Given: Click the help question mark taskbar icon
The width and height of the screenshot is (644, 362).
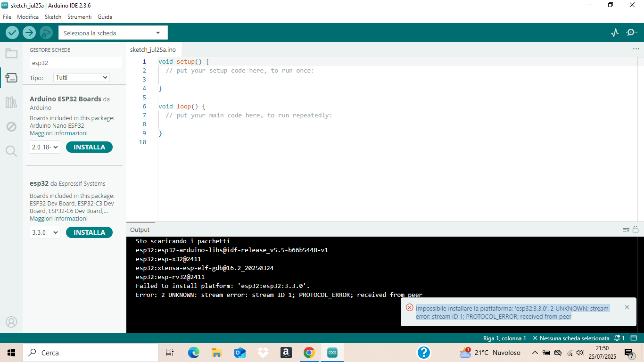Looking at the screenshot, I should [x=424, y=353].
